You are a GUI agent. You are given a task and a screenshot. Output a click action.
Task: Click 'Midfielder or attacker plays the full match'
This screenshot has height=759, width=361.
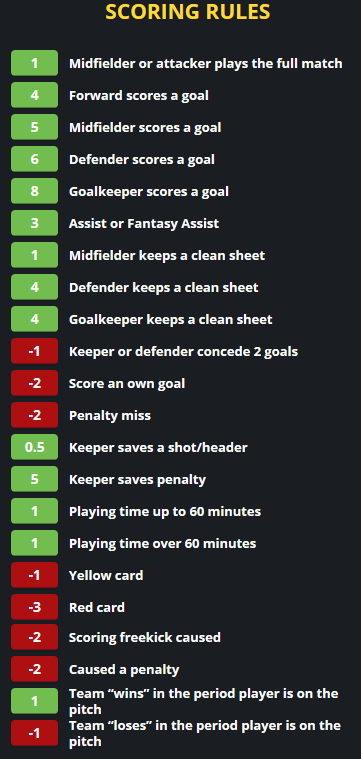pyautogui.click(x=206, y=63)
